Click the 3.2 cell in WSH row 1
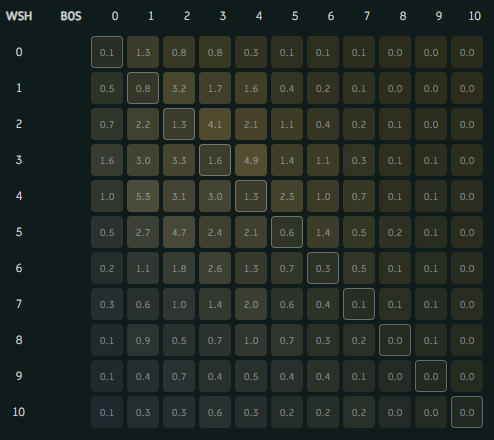The width and height of the screenshot is (494, 440). click(179, 88)
